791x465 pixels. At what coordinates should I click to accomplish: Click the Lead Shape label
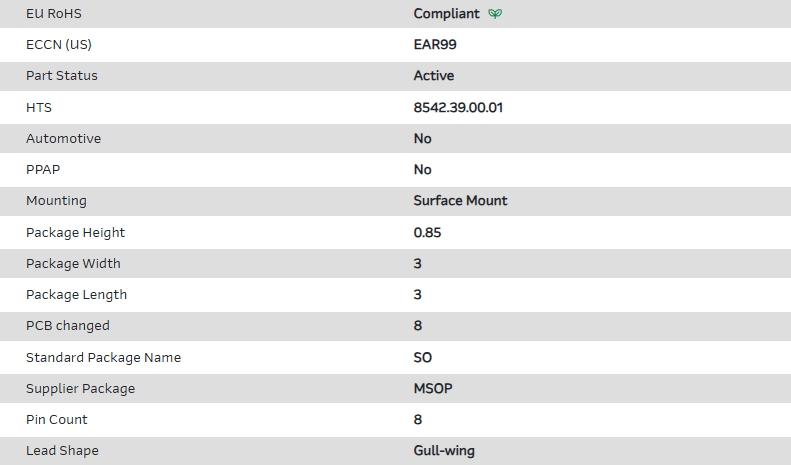tap(62, 451)
